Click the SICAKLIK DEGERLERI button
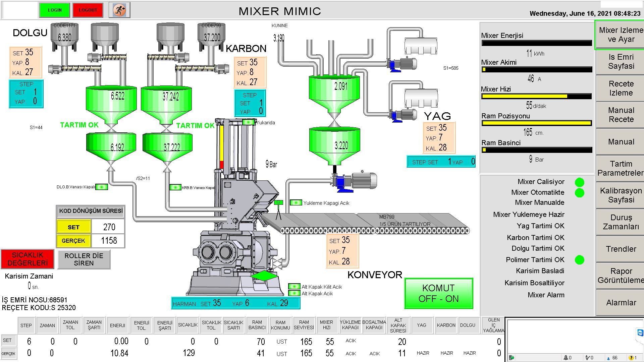The image size is (644, 362). click(28, 259)
